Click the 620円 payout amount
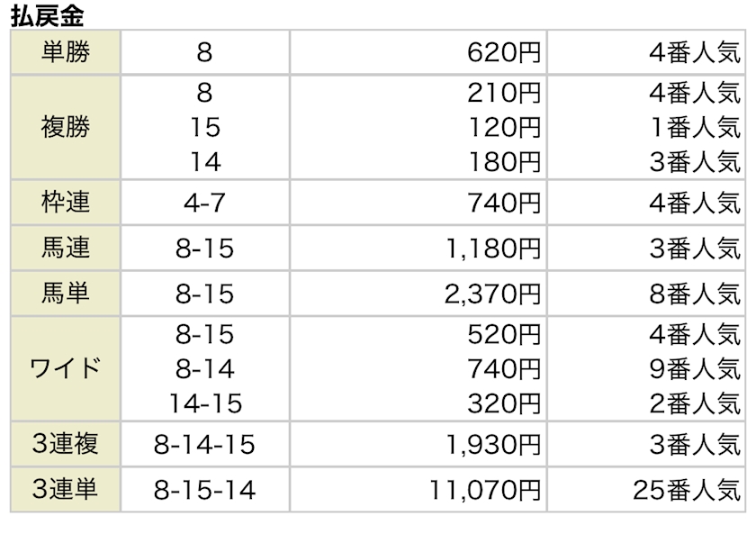756x534 pixels. [504, 52]
